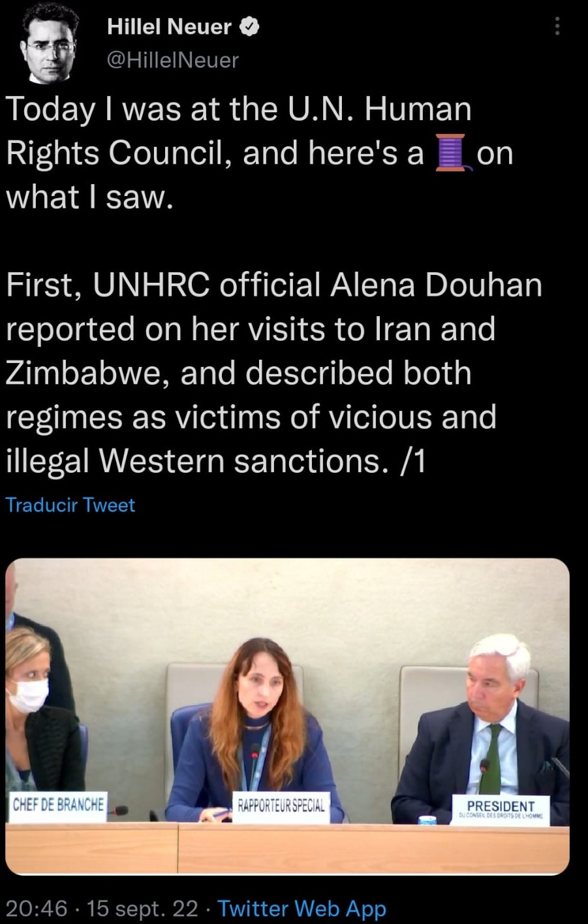Image resolution: width=588 pixels, height=924 pixels.
Task: Open the attached council photo
Action: (x=287, y=716)
